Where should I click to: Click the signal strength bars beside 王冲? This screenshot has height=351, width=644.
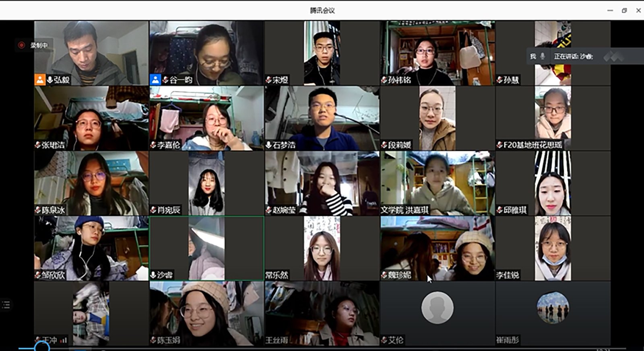64,340
